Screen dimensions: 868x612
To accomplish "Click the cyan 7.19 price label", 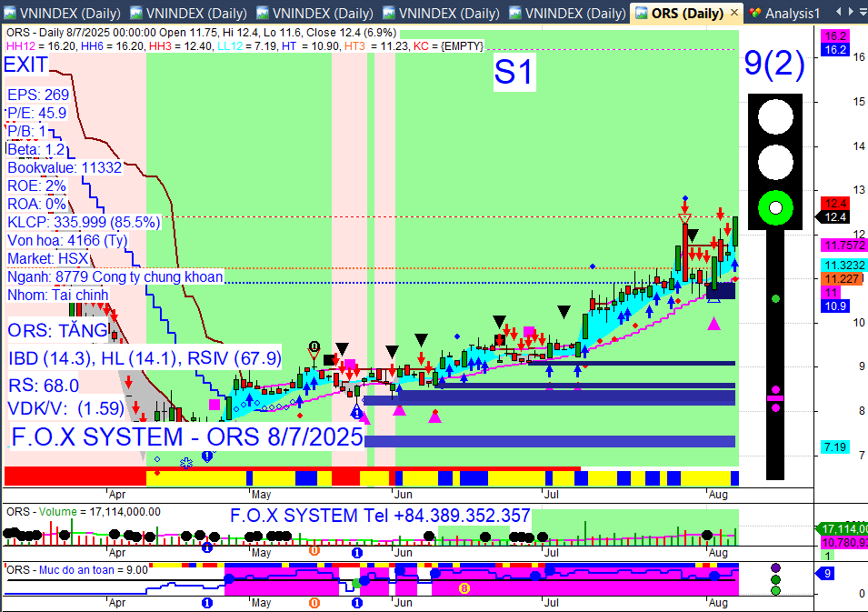I will 835,447.
